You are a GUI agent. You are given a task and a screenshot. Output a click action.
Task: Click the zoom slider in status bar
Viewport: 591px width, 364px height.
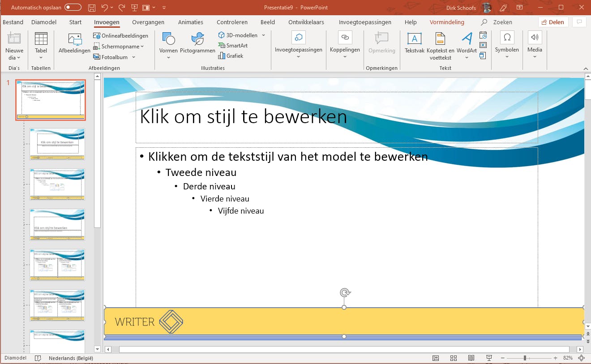[x=525, y=358]
